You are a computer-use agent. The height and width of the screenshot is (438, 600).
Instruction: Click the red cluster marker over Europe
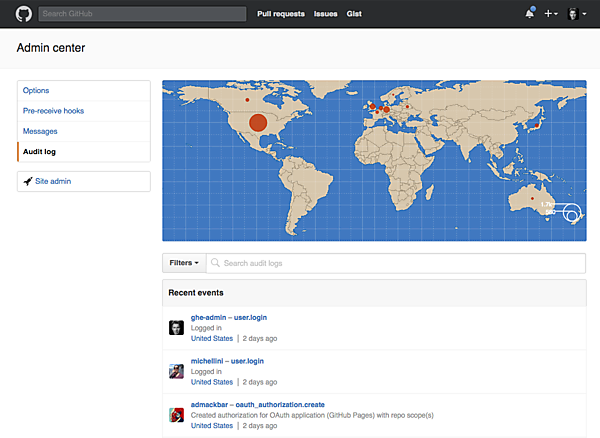pyautogui.click(x=383, y=108)
